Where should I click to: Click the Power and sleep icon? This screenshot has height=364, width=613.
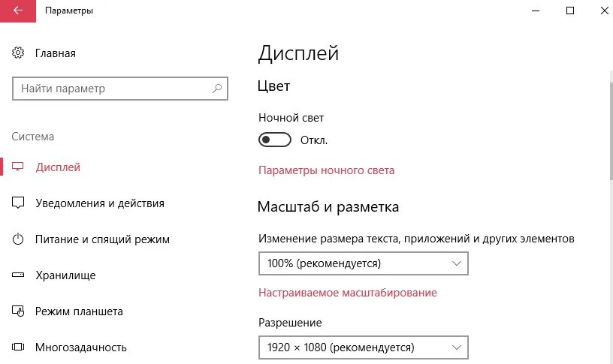tap(19, 239)
